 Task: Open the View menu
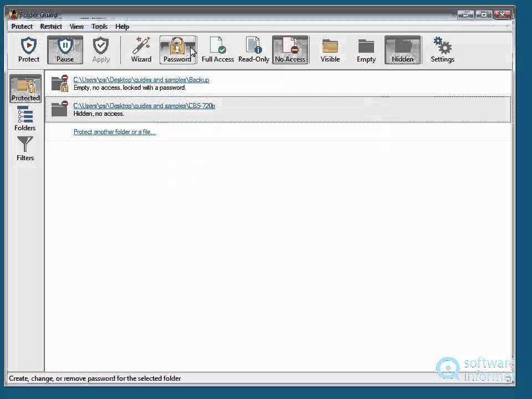[x=76, y=27]
